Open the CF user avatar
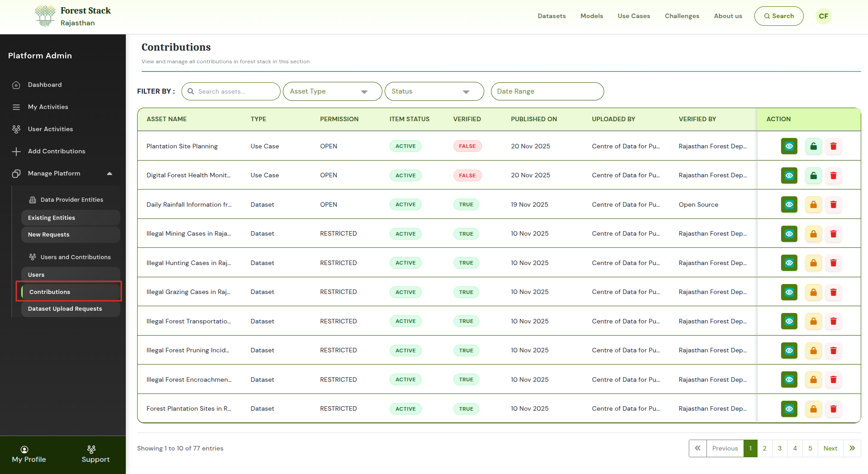Image resolution: width=868 pixels, height=474 pixels. coord(823,16)
